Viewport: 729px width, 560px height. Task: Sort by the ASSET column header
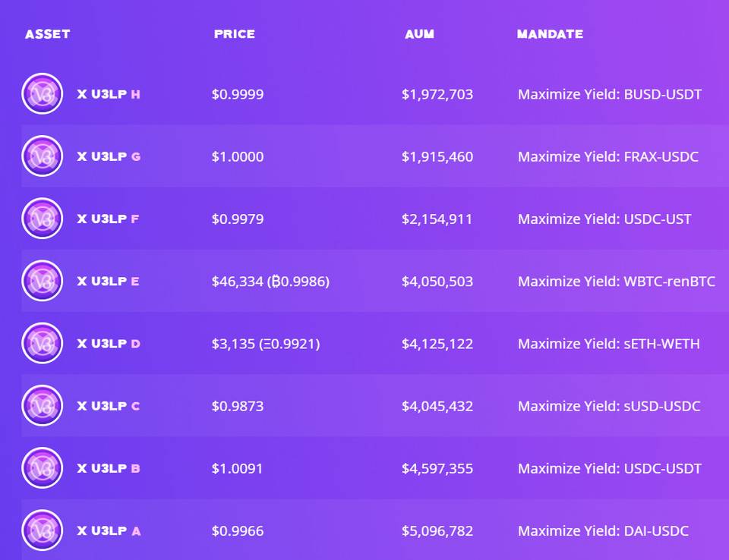click(47, 34)
